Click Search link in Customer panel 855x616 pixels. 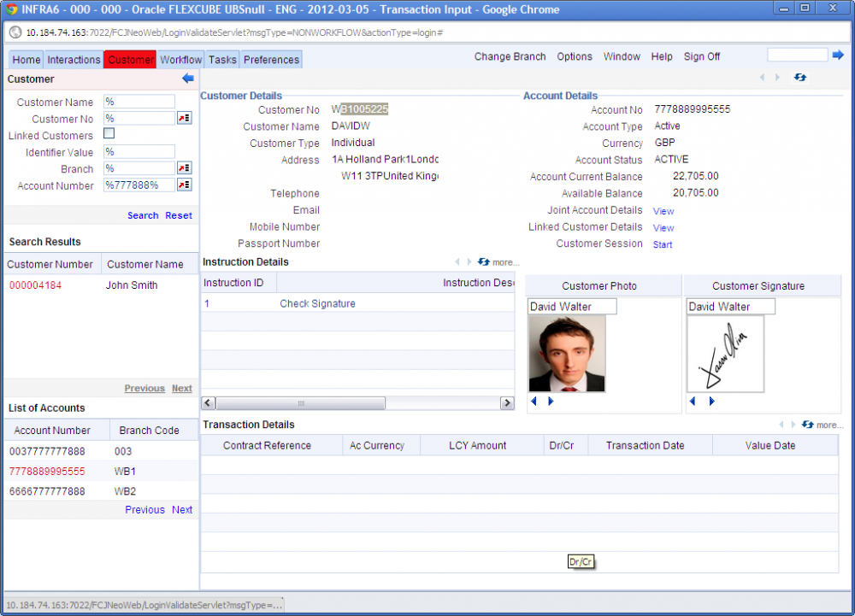click(x=143, y=215)
